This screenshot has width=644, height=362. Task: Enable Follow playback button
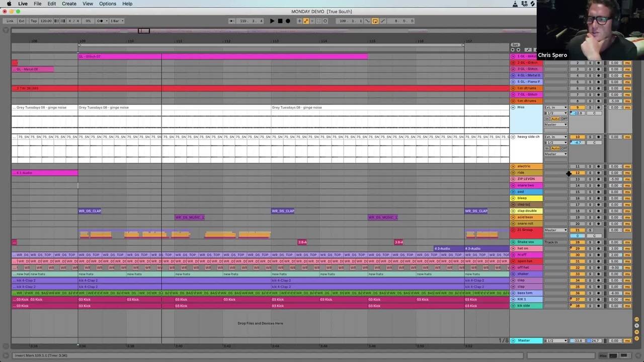tap(231, 21)
